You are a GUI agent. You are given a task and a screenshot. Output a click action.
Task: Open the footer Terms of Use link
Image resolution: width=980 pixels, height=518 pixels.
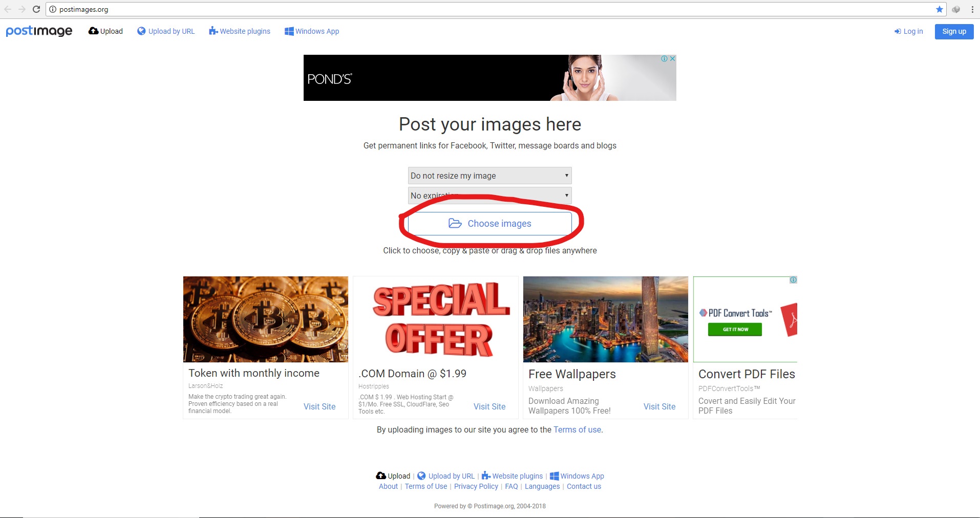tap(426, 486)
